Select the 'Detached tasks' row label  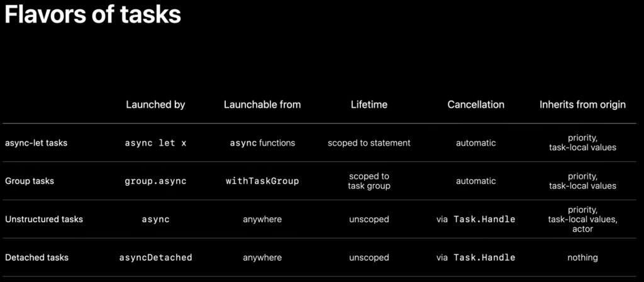37,258
